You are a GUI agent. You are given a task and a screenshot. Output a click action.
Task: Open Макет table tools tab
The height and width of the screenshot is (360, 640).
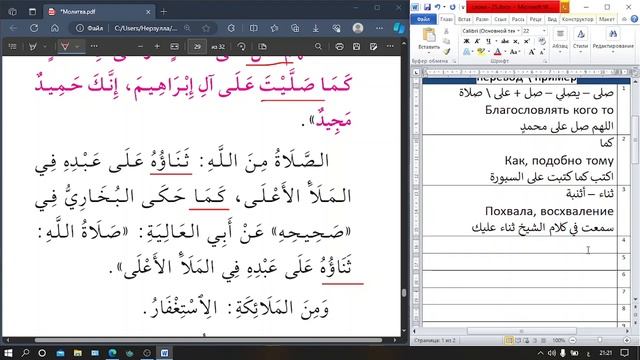[x=607, y=19]
